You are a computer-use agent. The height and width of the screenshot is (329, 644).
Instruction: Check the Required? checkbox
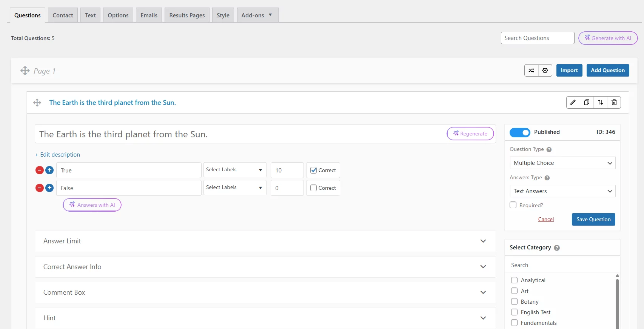click(513, 205)
